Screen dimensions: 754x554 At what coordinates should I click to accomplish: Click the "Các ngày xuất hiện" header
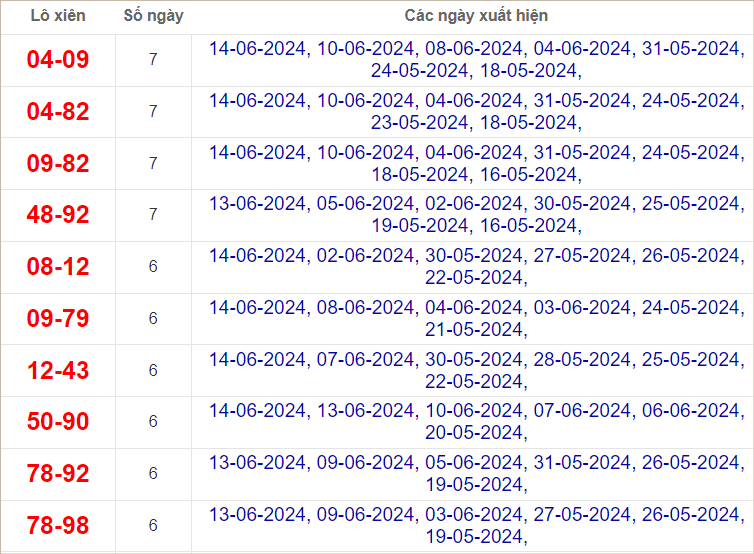click(x=476, y=16)
